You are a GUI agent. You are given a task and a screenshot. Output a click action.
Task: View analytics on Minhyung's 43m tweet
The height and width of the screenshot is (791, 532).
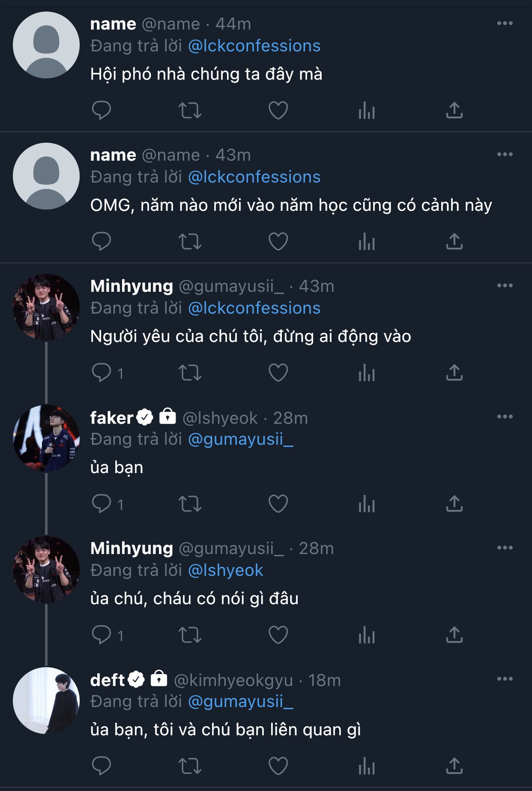coord(367,373)
